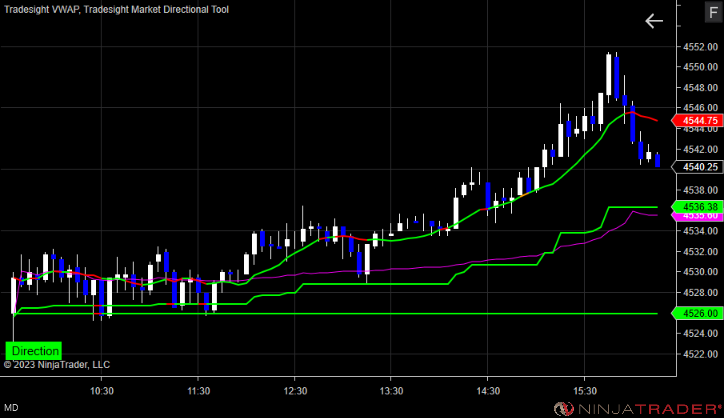Click the 10:30 time axis label

tap(102, 391)
